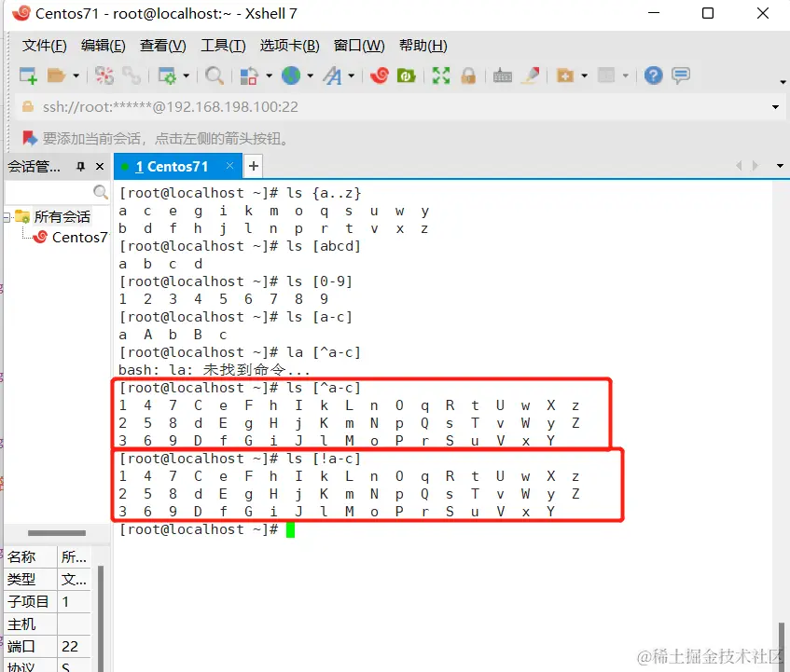Click the 类型 property row
Image resolution: width=790 pixels, height=672 pixels.
[x=48, y=579]
